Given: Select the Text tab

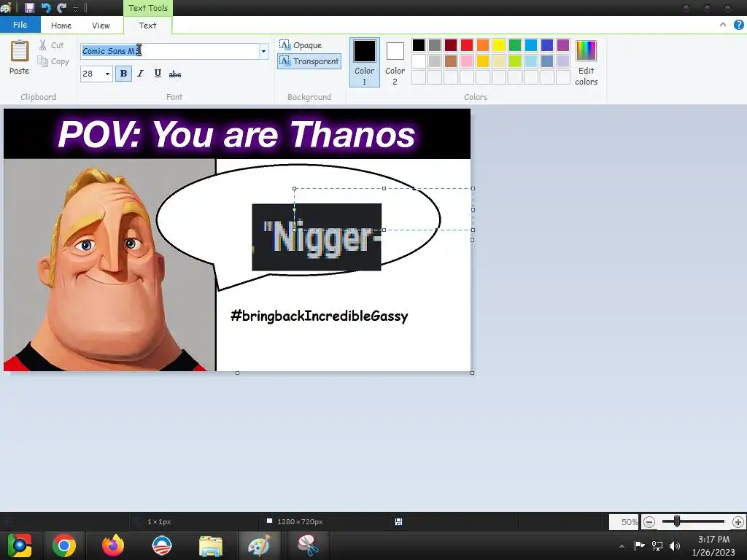Looking at the screenshot, I should 147,26.
